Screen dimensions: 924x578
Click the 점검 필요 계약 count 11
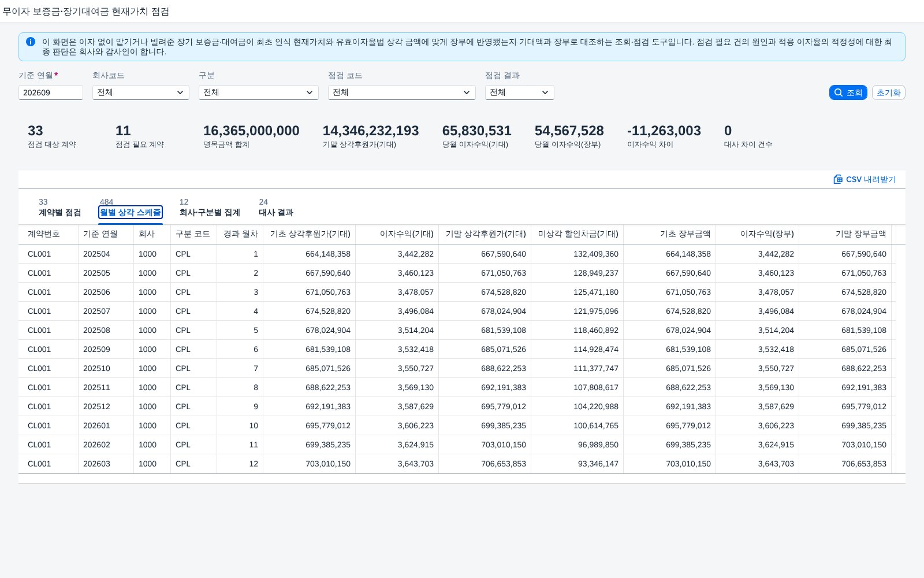pos(123,131)
